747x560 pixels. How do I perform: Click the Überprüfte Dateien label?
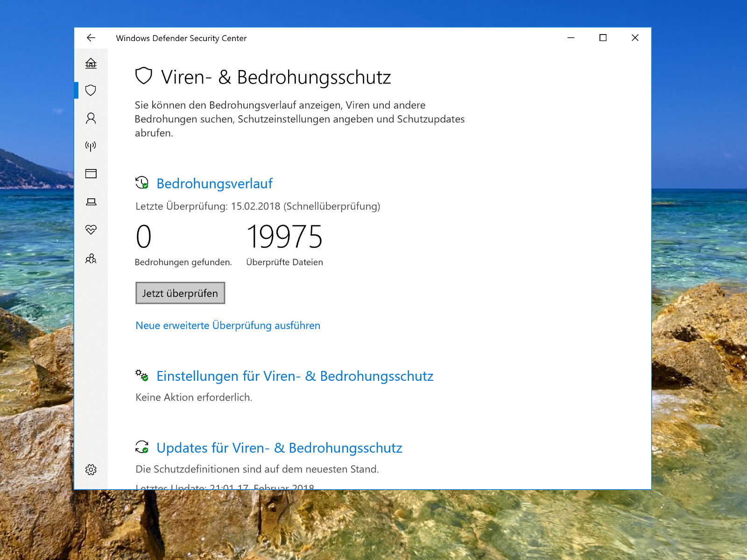[284, 262]
